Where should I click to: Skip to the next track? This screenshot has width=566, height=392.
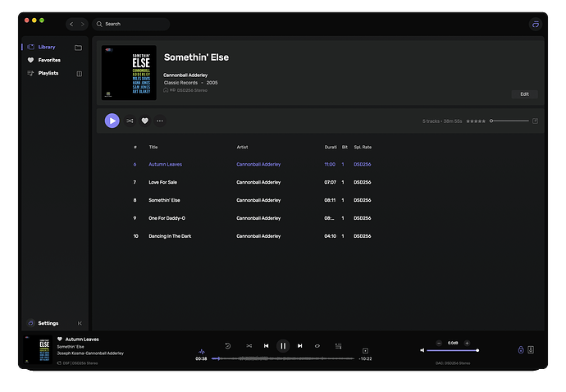click(299, 346)
